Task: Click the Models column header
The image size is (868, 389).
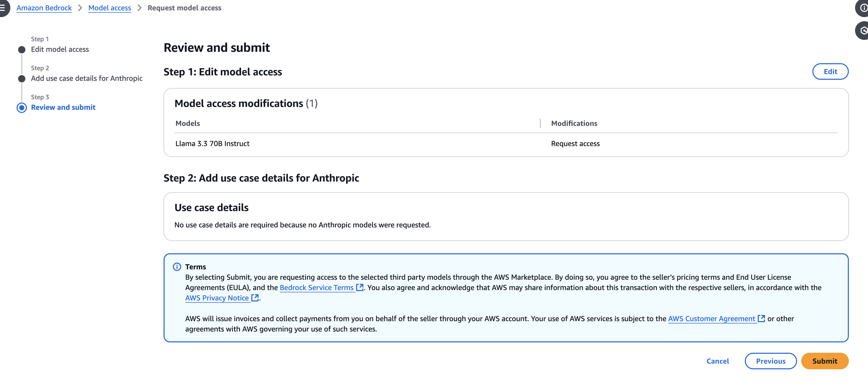Action: click(188, 123)
